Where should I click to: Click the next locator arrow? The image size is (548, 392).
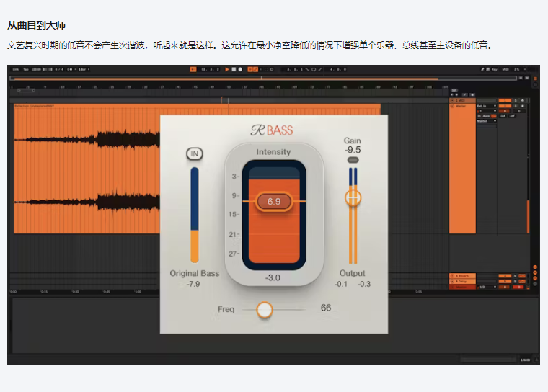coord(456,94)
